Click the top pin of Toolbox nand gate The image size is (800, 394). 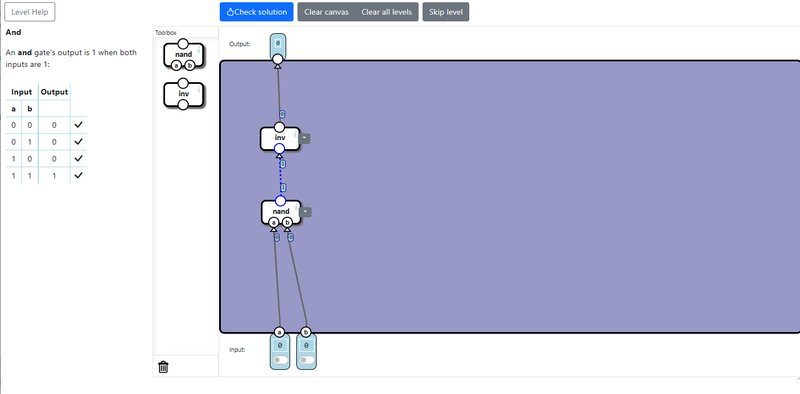pos(183,43)
